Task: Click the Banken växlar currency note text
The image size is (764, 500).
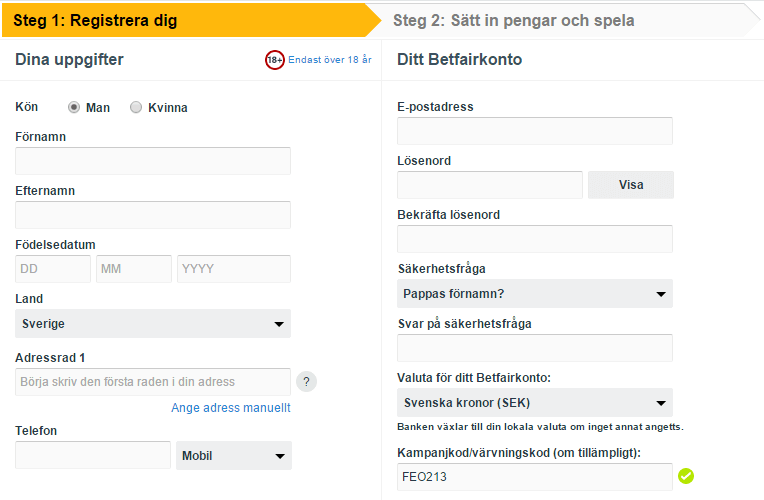Action: point(540,427)
